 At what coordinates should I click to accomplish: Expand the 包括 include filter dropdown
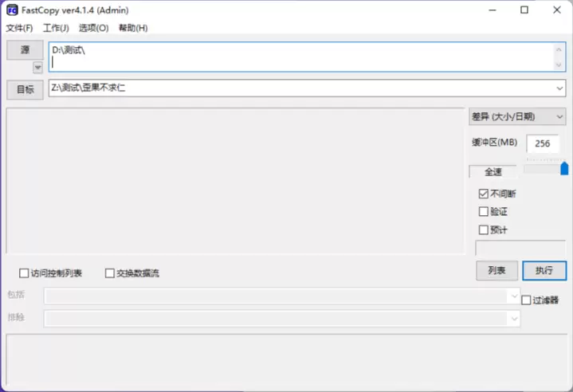coord(514,296)
